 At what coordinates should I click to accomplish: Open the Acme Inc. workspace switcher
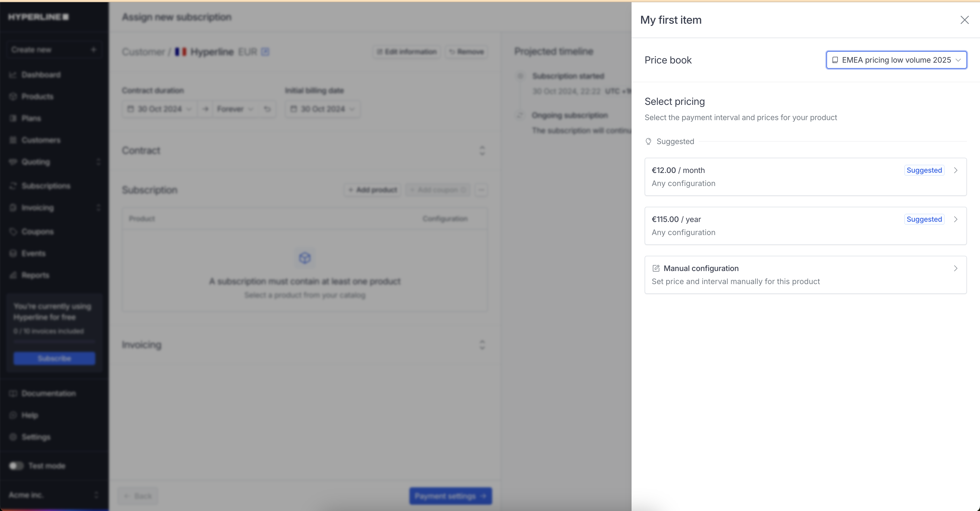54,495
